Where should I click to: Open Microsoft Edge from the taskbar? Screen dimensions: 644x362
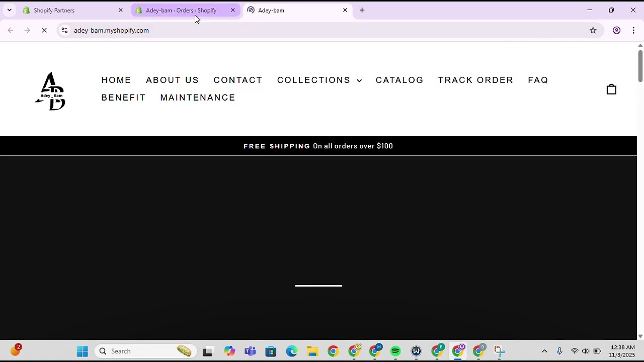coord(292,351)
